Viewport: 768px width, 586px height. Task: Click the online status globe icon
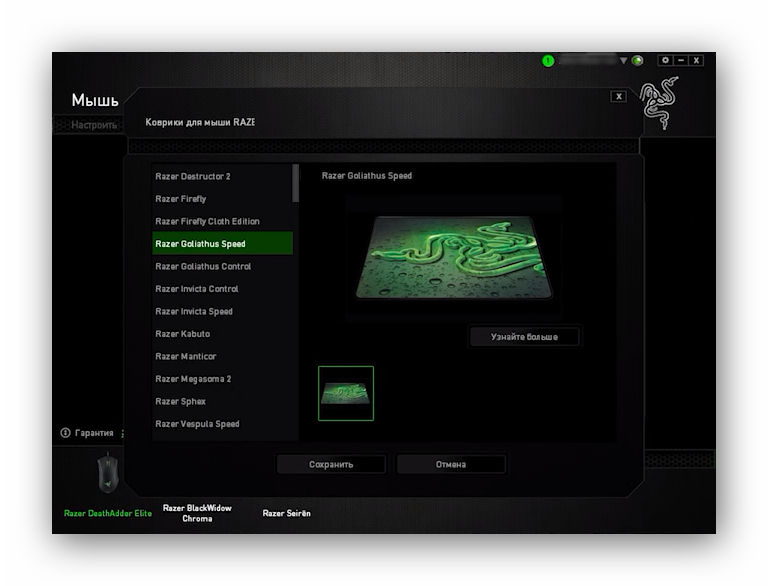click(637, 61)
